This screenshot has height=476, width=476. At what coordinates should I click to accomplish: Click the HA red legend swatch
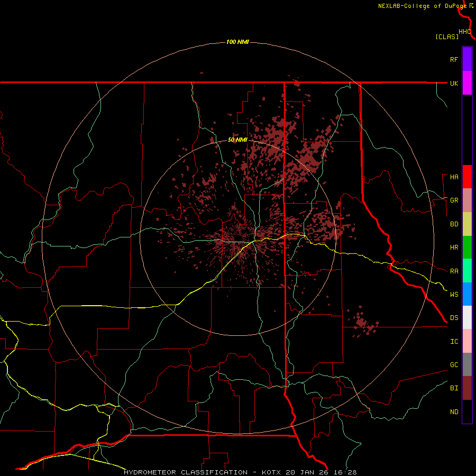467,177
